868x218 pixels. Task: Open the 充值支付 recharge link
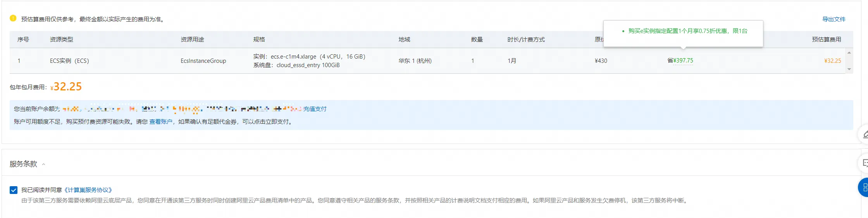[x=315, y=109]
